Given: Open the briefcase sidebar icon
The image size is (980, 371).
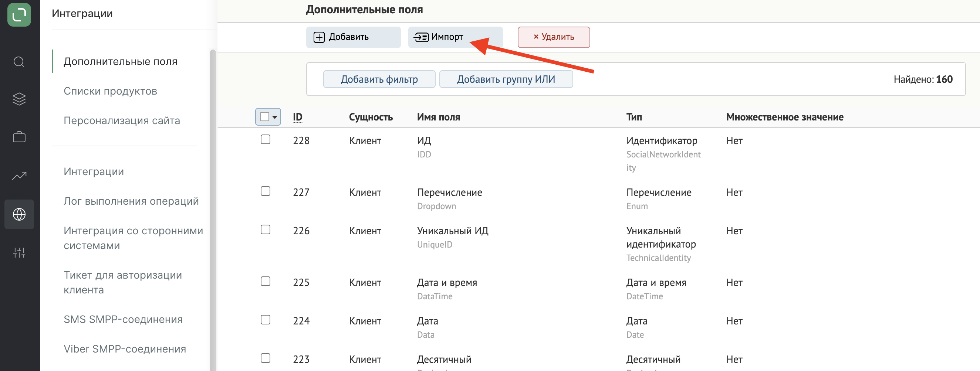Looking at the screenshot, I should [19, 137].
